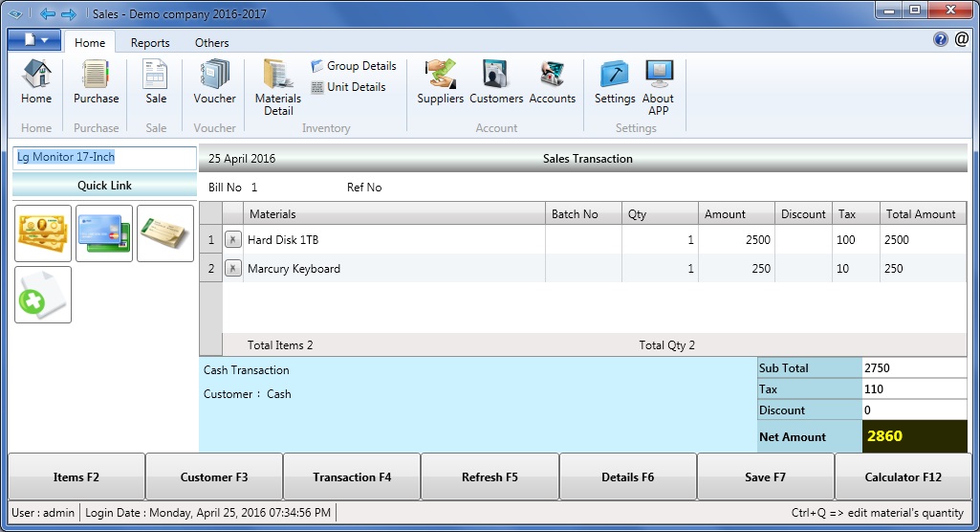Select the Hard Disk 1TB material cell

click(x=394, y=239)
